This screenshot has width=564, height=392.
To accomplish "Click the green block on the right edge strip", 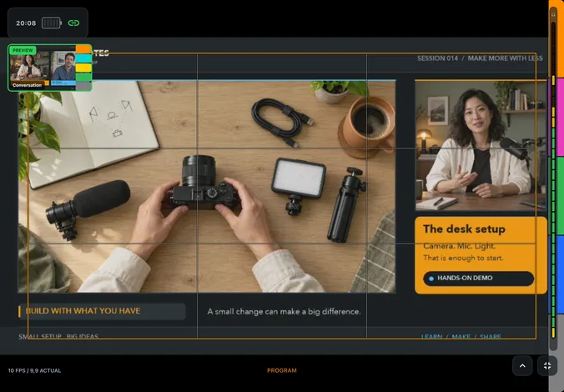I will [x=561, y=196].
